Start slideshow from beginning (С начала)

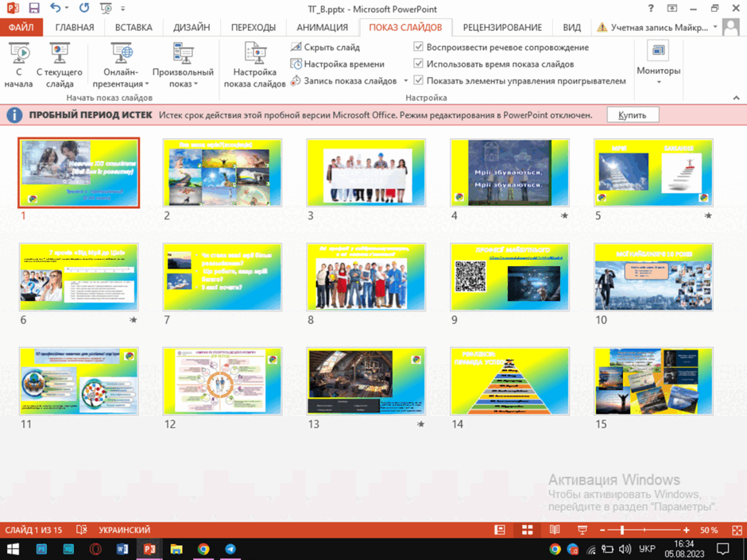pyautogui.click(x=18, y=65)
